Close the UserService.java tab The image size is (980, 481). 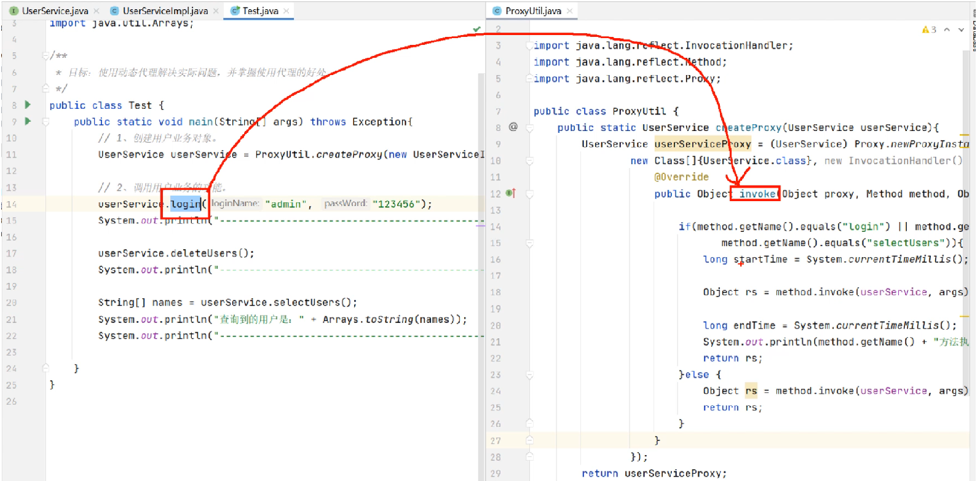click(97, 11)
